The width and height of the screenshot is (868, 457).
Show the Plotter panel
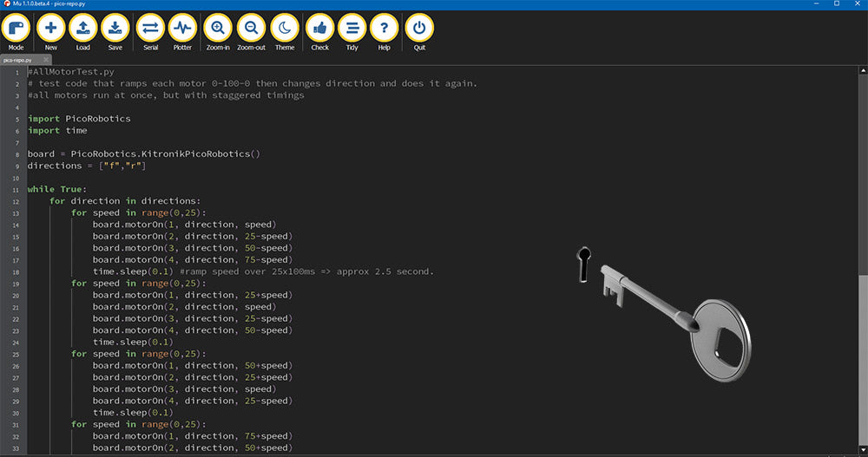point(182,30)
